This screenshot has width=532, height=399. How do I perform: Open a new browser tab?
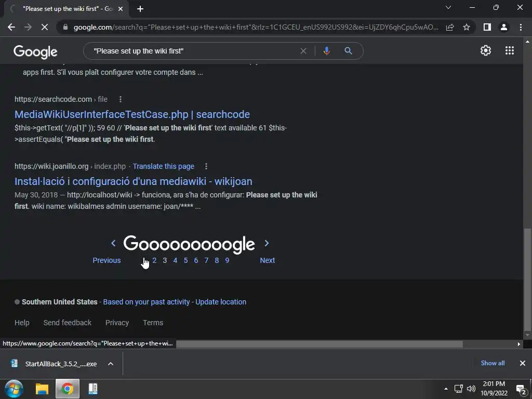point(140,9)
